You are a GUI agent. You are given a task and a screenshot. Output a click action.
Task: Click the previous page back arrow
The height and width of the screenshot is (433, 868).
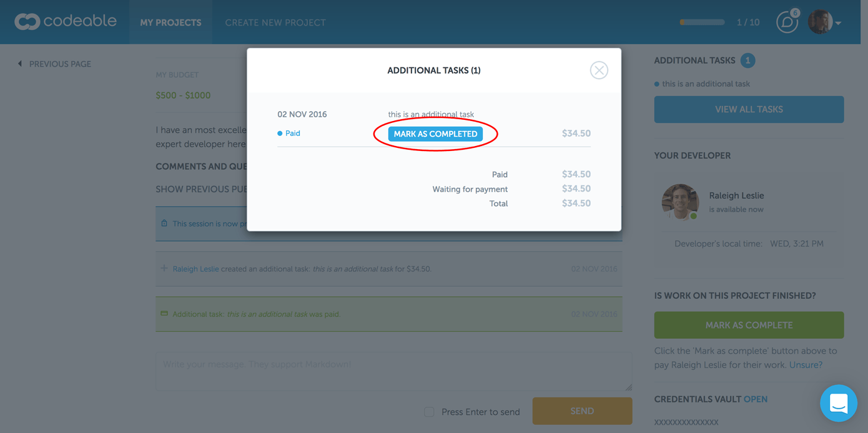click(x=20, y=64)
